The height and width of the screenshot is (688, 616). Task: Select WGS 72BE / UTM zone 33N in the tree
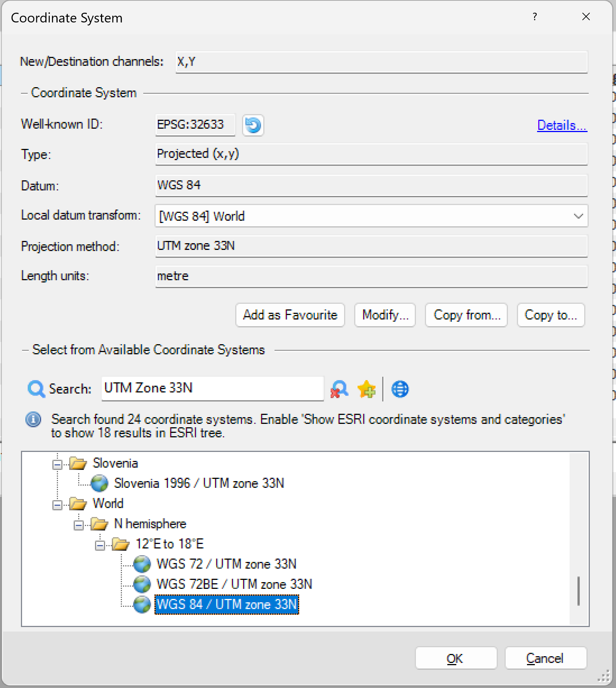coord(235,584)
